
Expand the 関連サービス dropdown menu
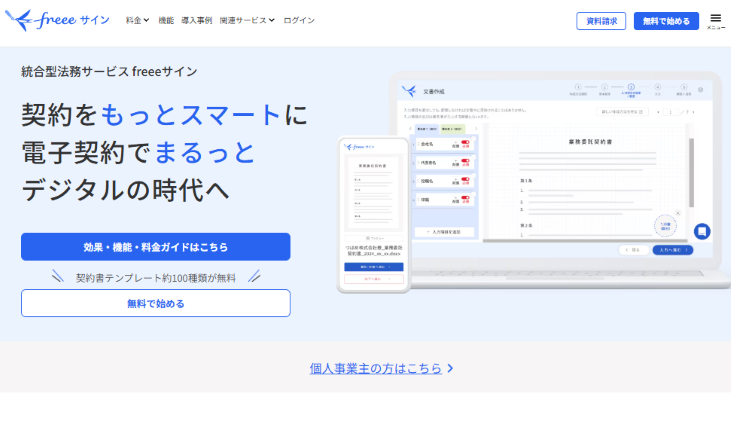(x=247, y=21)
